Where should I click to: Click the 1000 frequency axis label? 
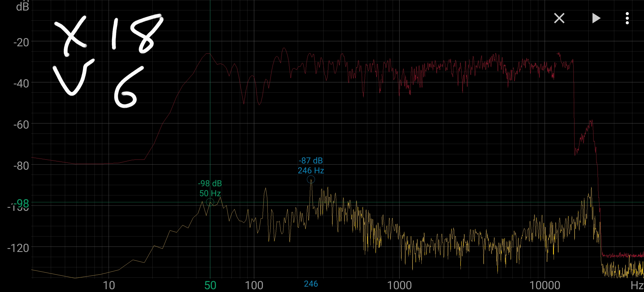[x=399, y=285]
